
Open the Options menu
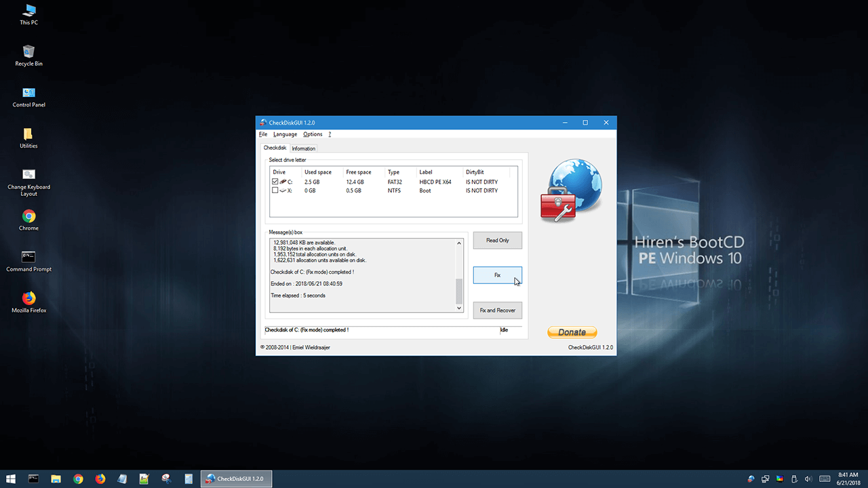coord(313,134)
